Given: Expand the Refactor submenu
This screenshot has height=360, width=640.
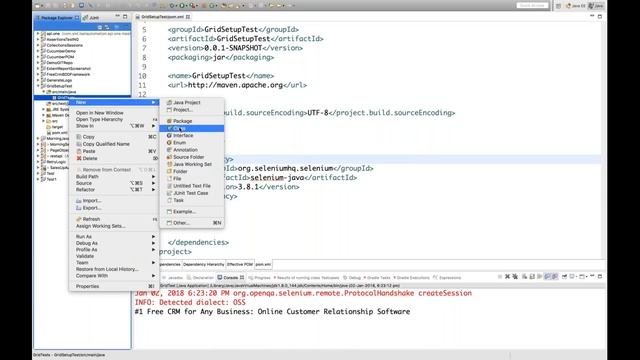Looking at the screenshot, I should tap(114, 189).
